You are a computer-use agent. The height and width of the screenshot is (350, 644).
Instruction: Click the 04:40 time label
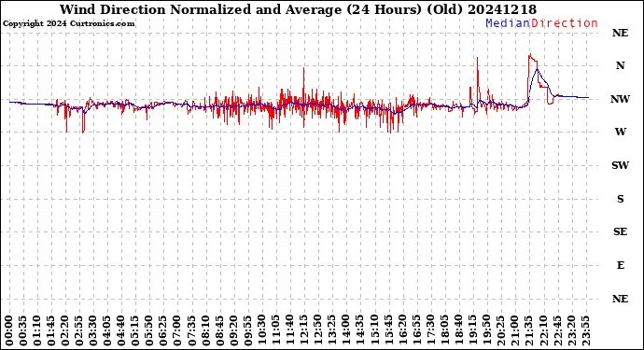[122, 331]
